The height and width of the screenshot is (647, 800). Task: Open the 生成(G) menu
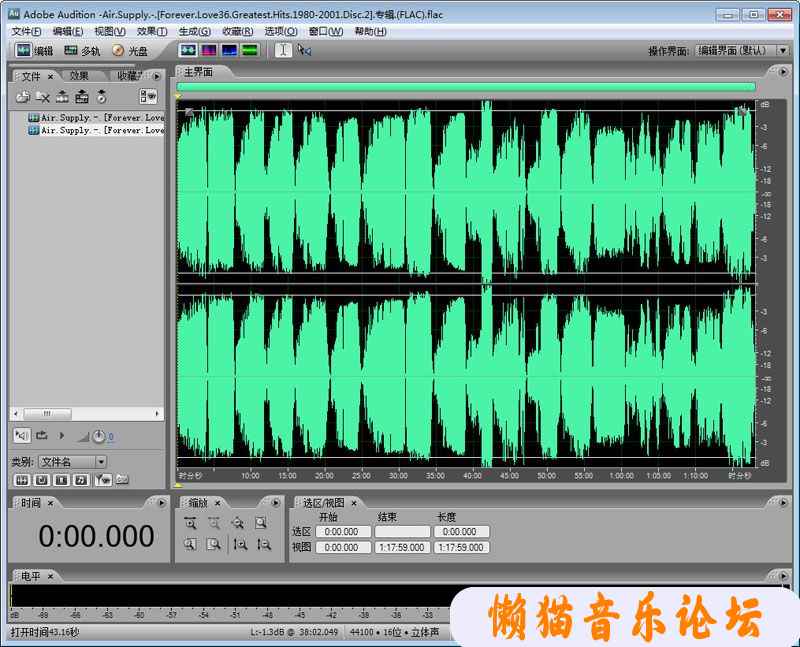194,32
